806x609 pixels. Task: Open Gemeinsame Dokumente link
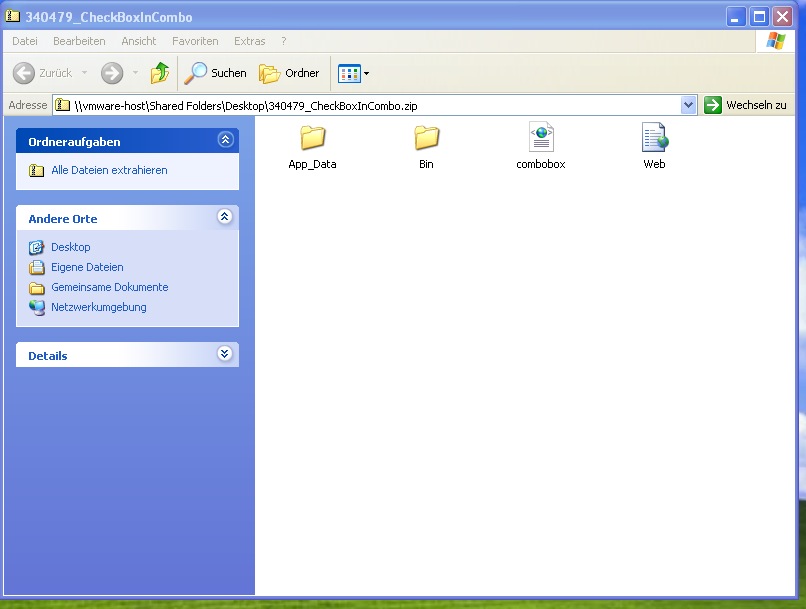click(110, 287)
